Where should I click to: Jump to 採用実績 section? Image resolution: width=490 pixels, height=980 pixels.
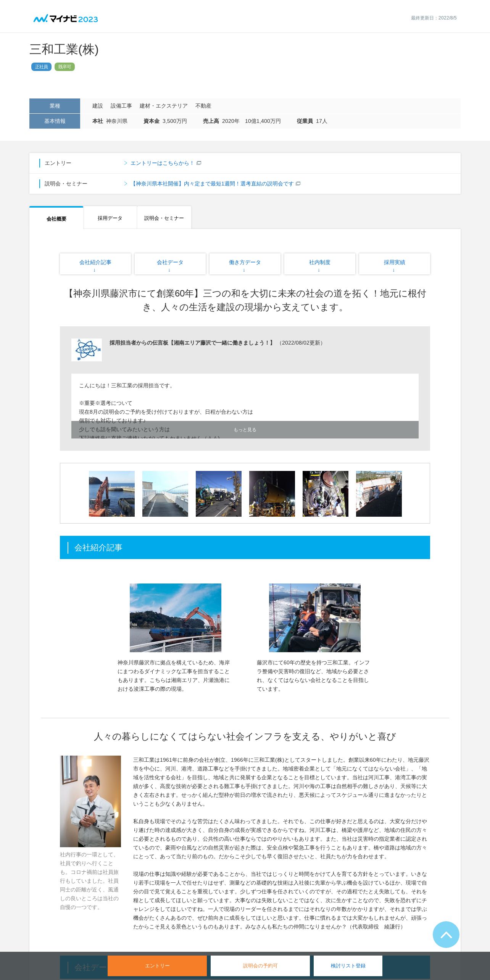click(x=395, y=264)
